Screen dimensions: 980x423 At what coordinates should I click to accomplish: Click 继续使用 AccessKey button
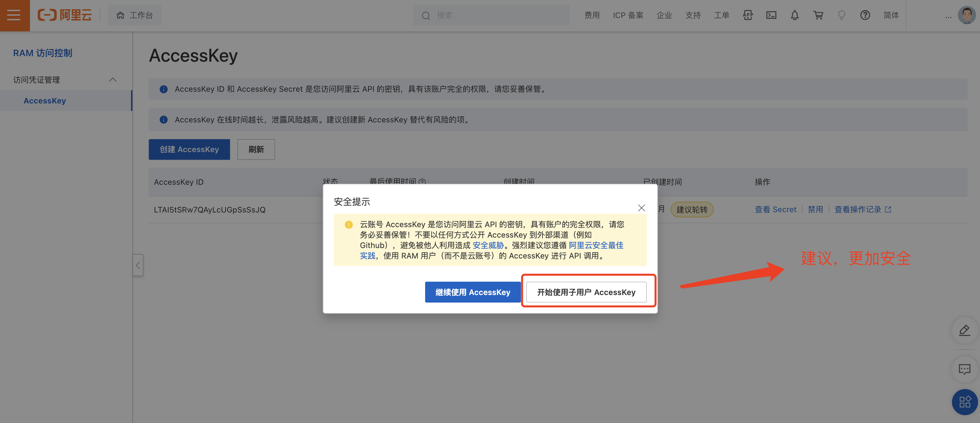pyautogui.click(x=472, y=292)
